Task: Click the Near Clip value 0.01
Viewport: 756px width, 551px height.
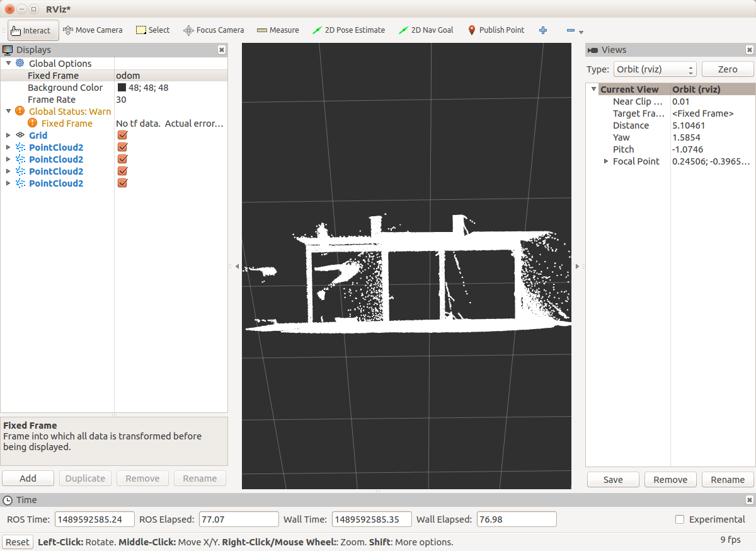Action: point(681,101)
